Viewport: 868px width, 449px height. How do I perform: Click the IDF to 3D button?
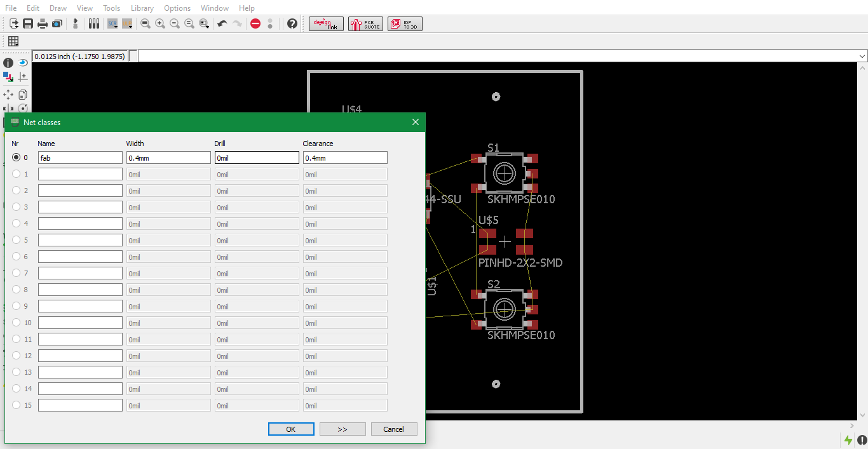point(405,23)
